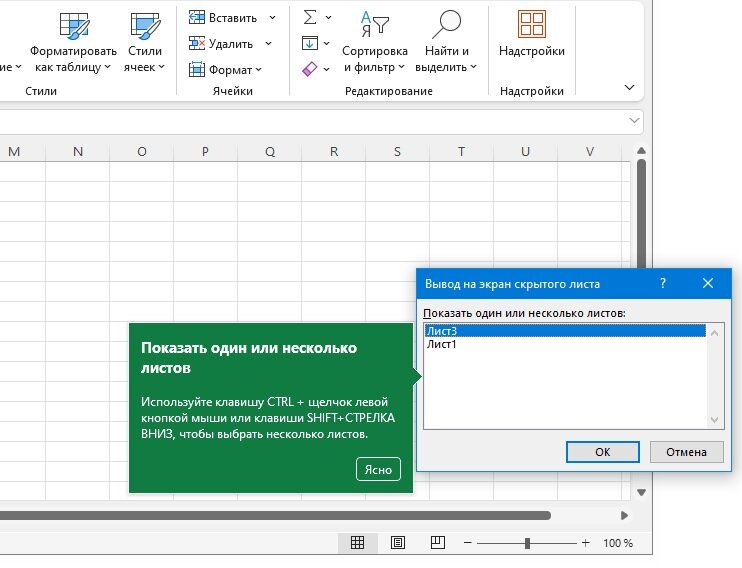Click sheet list scroll down arrow
Viewport: 742px width, 568px height.
click(x=715, y=420)
